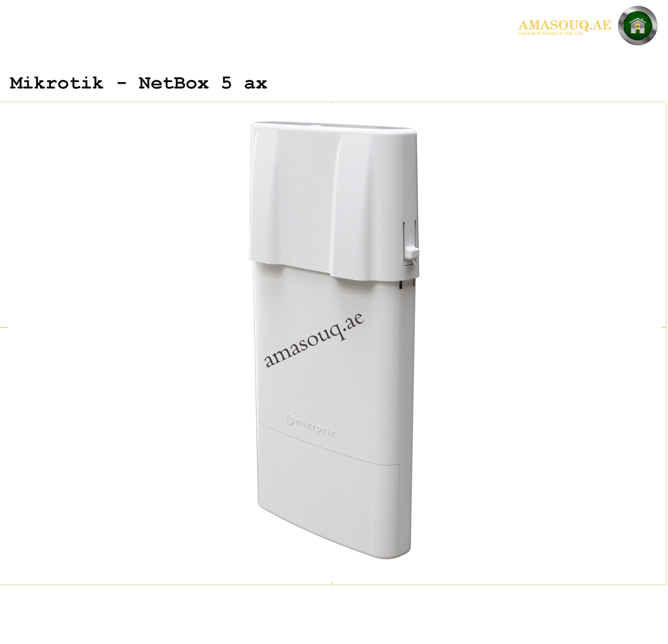This screenshot has width=668, height=644.
Task: Click the right edge tick mark of the frame
Action: (664, 327)
